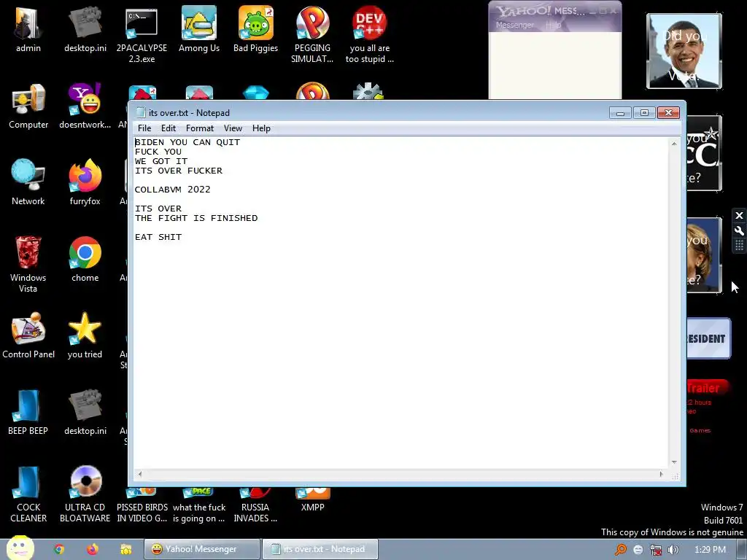
Task: Click the 'COLLABVM 2022' line in Notepad
Action: [172, 190]
